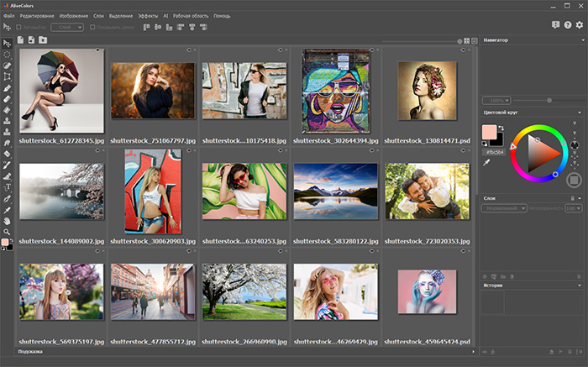Screen dimensions: 588x367
Task: Open the settings gear icon
Action: 580,25
